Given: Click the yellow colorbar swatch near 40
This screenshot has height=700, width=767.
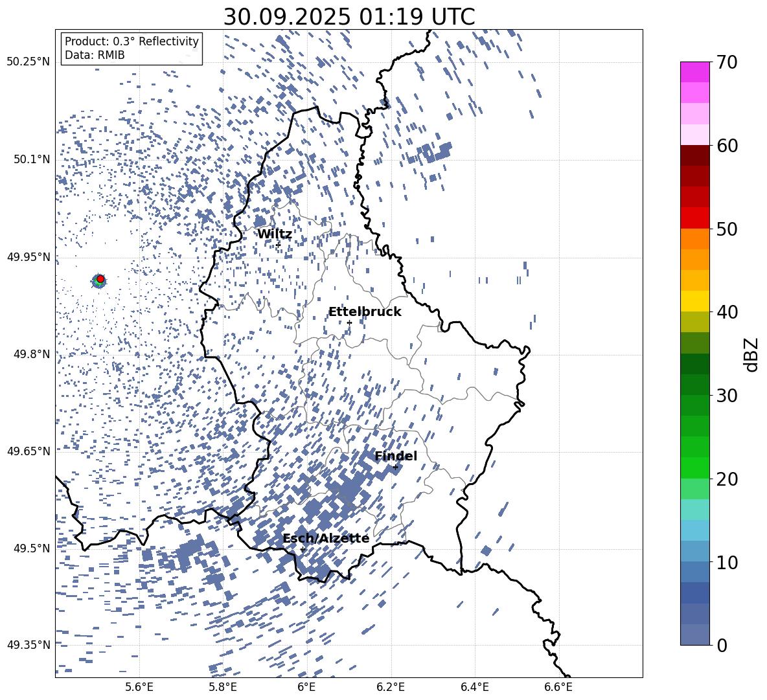Looking at the screenshot, I should tap(695, 301).
